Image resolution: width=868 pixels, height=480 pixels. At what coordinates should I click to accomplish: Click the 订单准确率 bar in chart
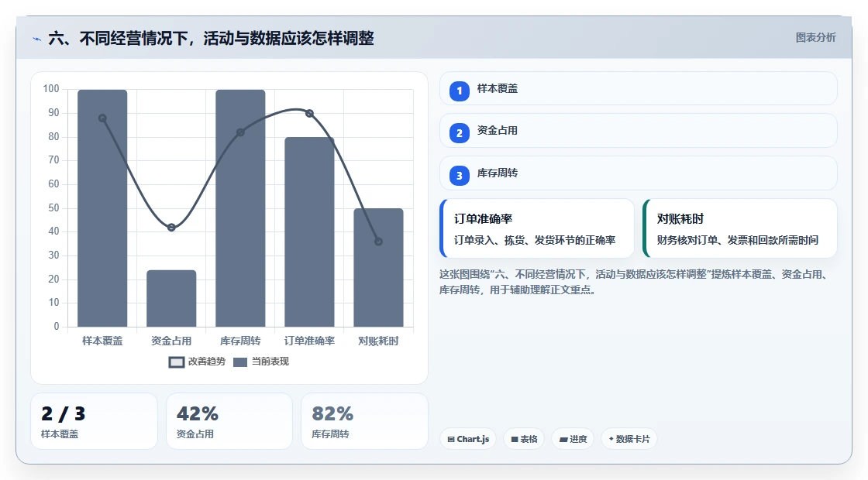coord(309,231)
